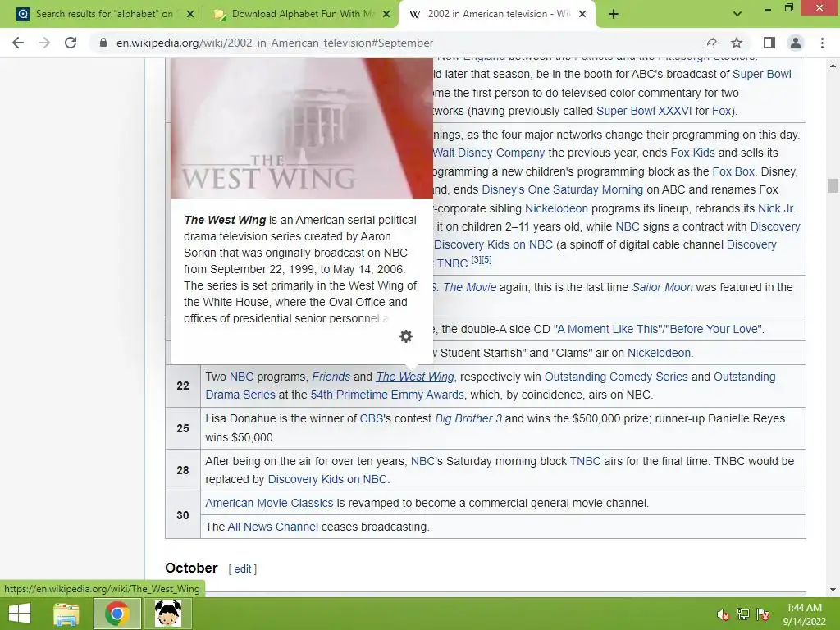The height and width of the screenshot is (630, 840).
Task: Open Chrome three-dot menu
Action: (822, 43)
